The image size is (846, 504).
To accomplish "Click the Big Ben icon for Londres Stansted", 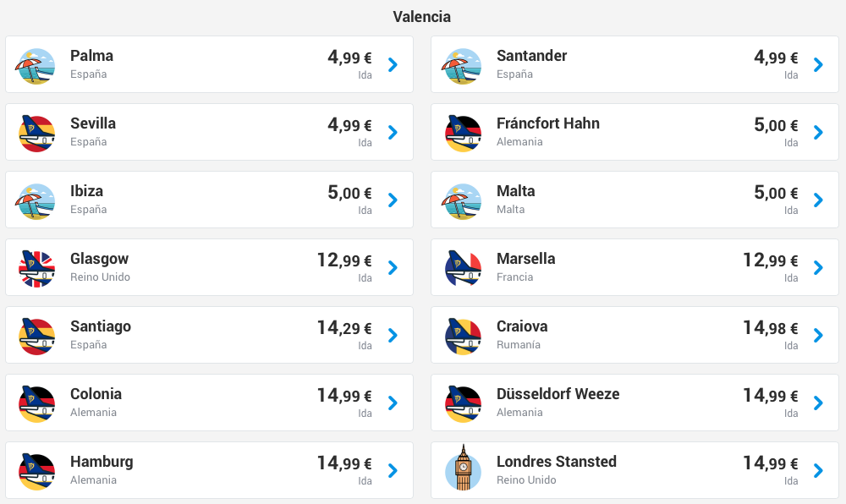I will click(x=463, y=468).
